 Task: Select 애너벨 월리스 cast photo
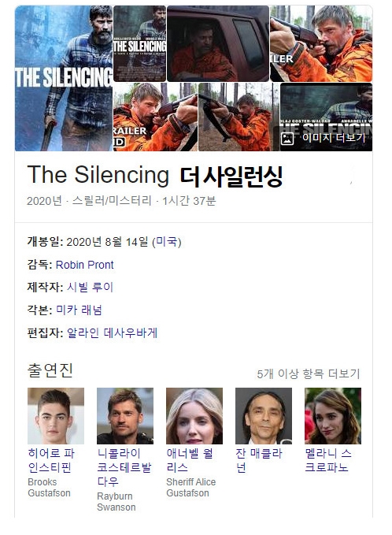click(194, 415)
